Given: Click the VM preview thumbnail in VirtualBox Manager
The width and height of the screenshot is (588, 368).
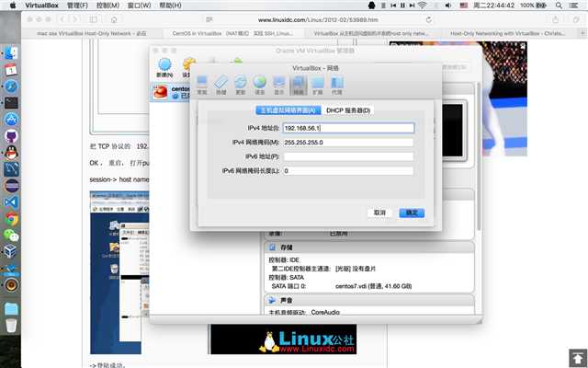Looking at the screenshot, I should (453, 131).
